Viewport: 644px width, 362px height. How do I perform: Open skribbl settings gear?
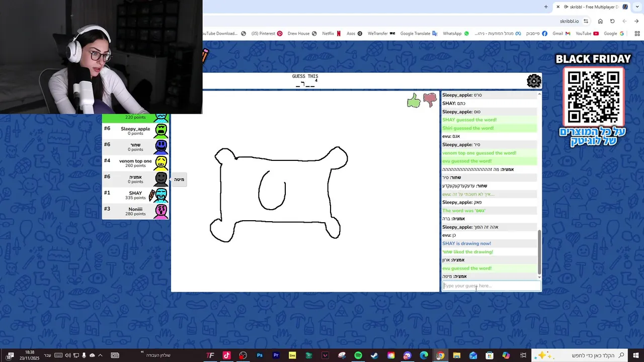point(534,81)
